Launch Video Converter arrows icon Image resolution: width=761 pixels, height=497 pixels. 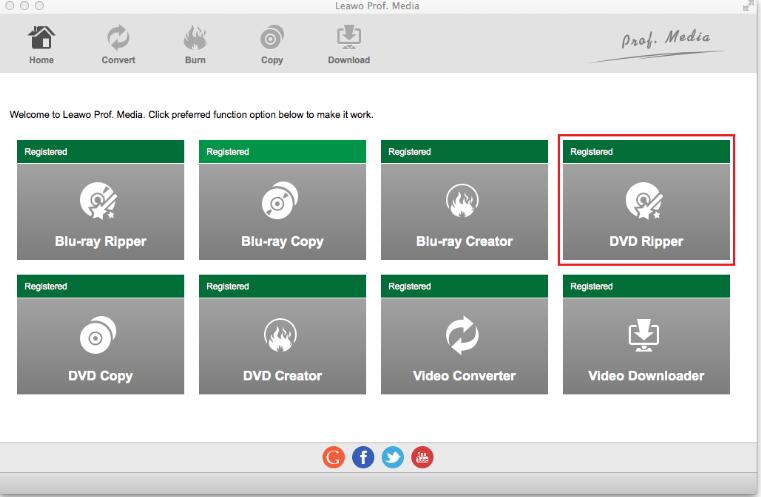(463, 335)
